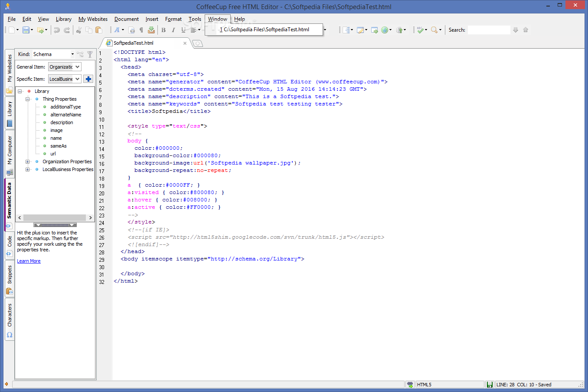Apply bold formatting
This screenshot has width=588, height=392.
pyautogui.click(x=163, y=30)
